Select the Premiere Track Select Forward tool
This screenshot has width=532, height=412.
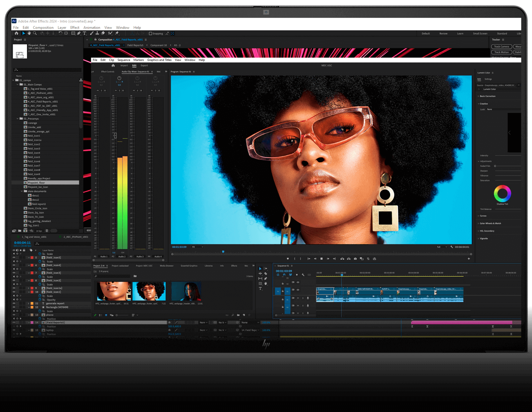coord(266,269)
